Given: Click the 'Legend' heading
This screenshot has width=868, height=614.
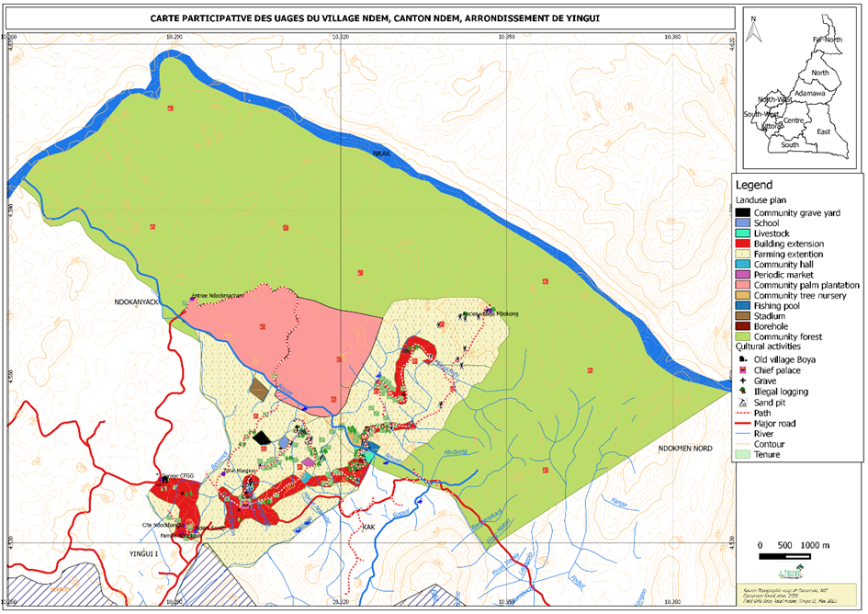Looking at the screenshot, I should point(754,185).
